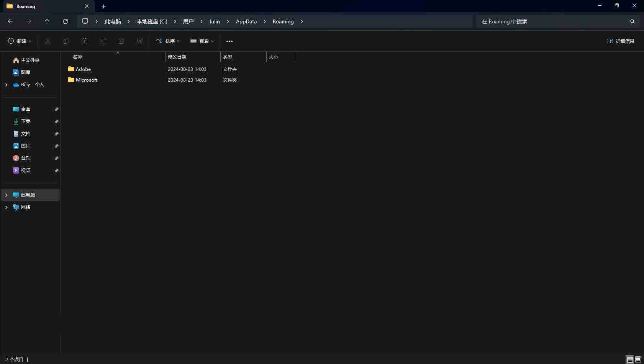Screen dimensions: 644x364
Task: Expand chevron after Roaming breadcrumb
Action: (302, 21)
